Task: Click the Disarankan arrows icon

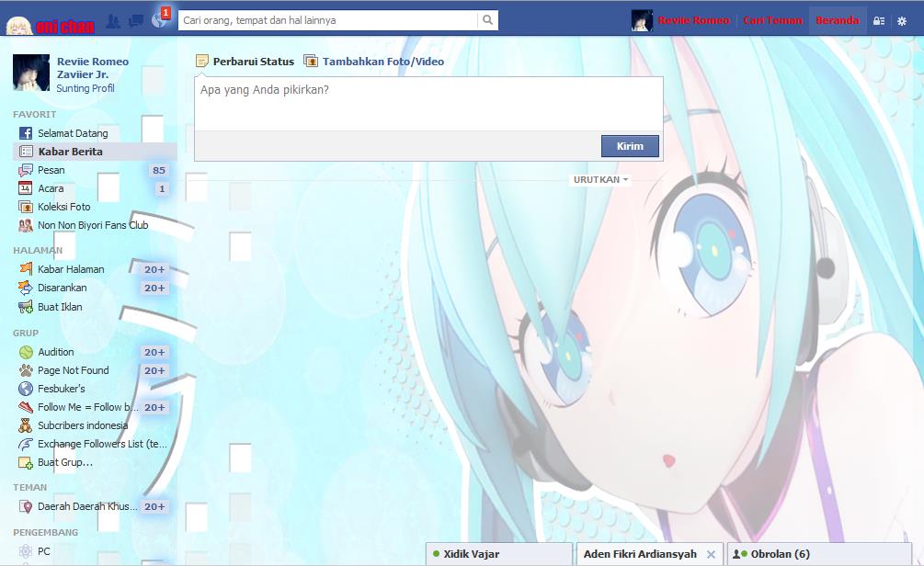Action: pos(26,288)
